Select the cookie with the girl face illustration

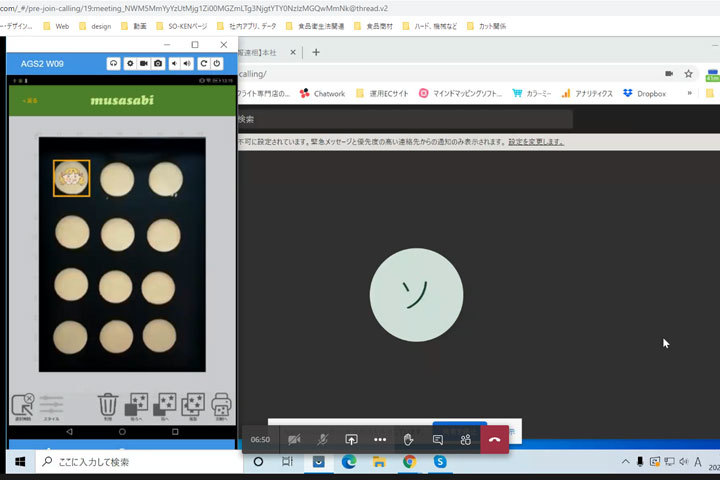coord(71,178)
